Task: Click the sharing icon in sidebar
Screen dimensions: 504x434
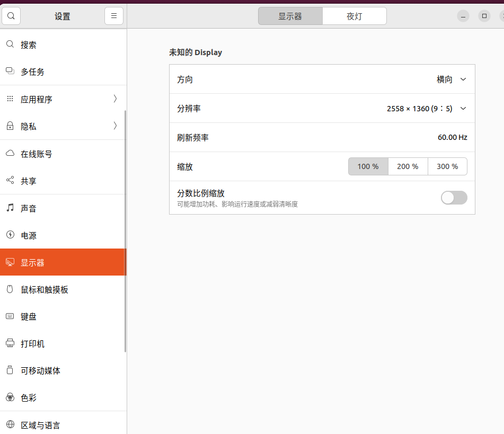Action: pyautogui.click(x=10, y=181)
